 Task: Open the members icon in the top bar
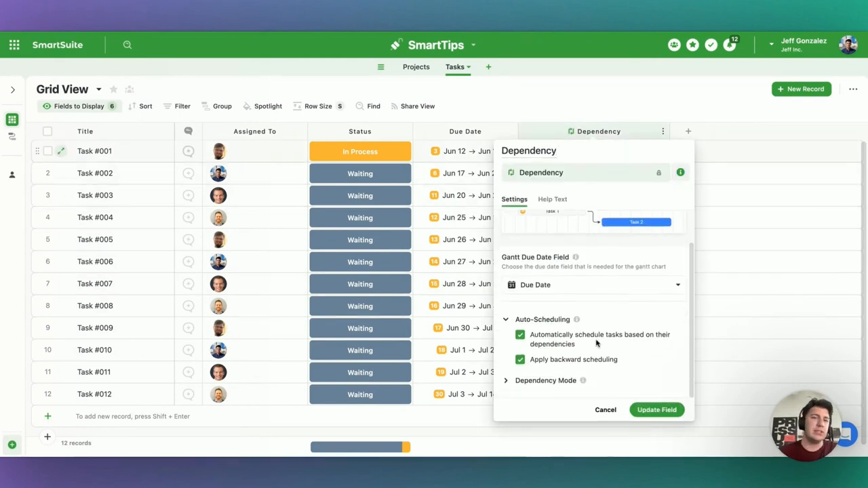[x=674, y=45]
